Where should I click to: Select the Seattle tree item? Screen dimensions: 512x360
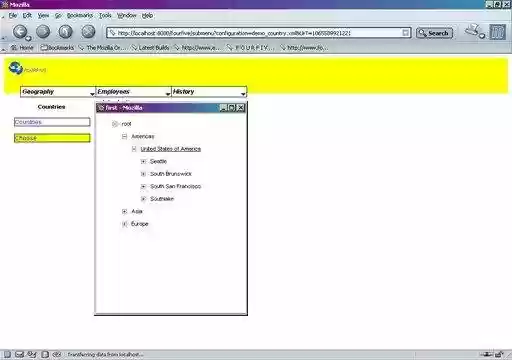(x=158, y=161)
